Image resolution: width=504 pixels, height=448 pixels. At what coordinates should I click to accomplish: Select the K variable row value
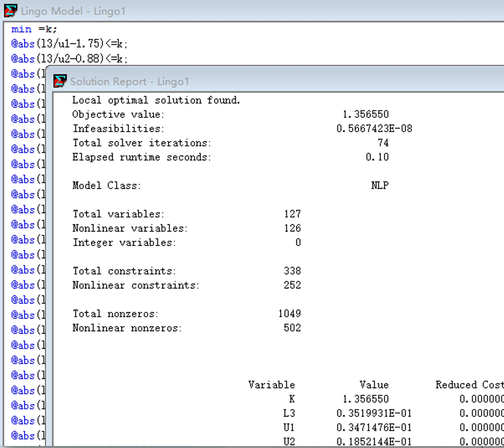(x=366, y=399)
